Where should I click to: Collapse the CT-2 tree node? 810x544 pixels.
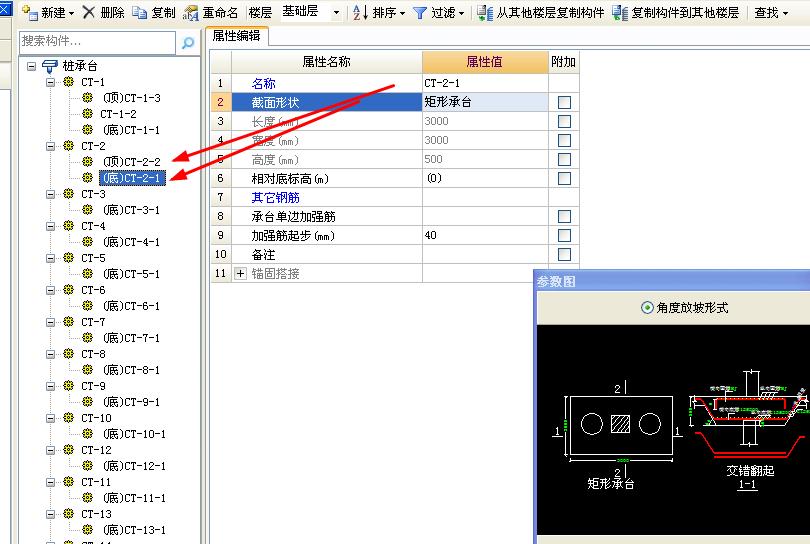click(50, 146)
